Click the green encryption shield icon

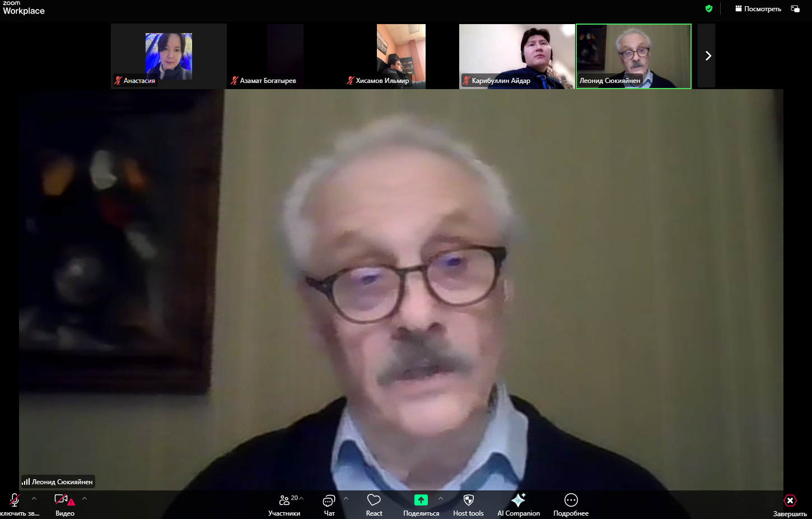click(x=709, y=8)
